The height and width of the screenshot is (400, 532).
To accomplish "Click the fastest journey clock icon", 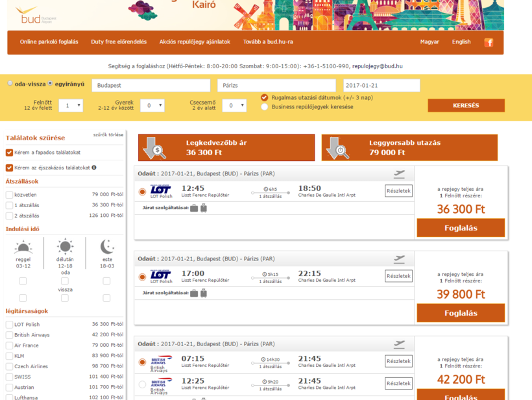I will pos(338,147).
